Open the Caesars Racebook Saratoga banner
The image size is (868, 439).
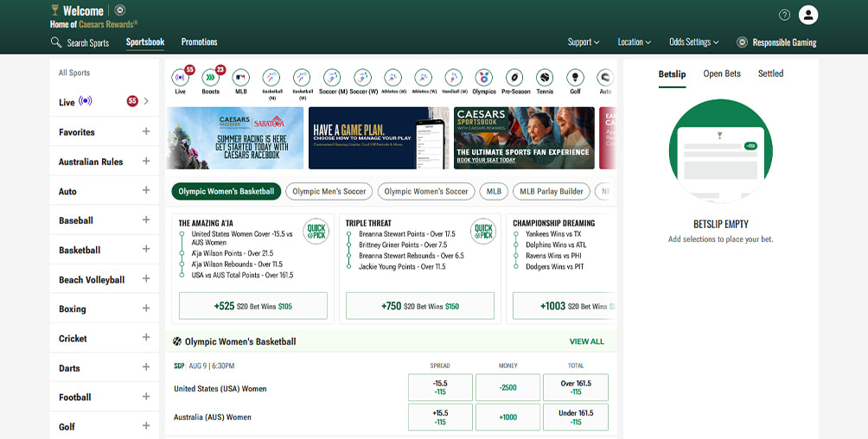tap(234, 138)
